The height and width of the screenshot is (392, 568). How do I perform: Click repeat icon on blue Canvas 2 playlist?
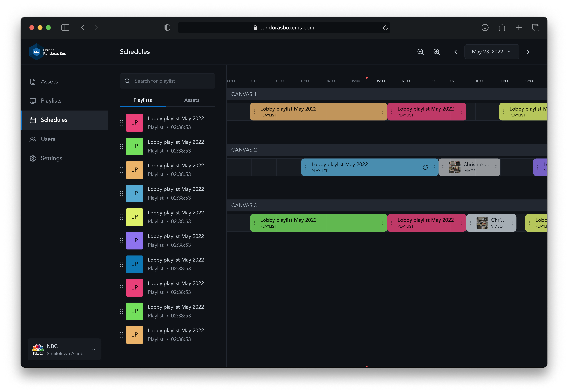click(425, 167)
